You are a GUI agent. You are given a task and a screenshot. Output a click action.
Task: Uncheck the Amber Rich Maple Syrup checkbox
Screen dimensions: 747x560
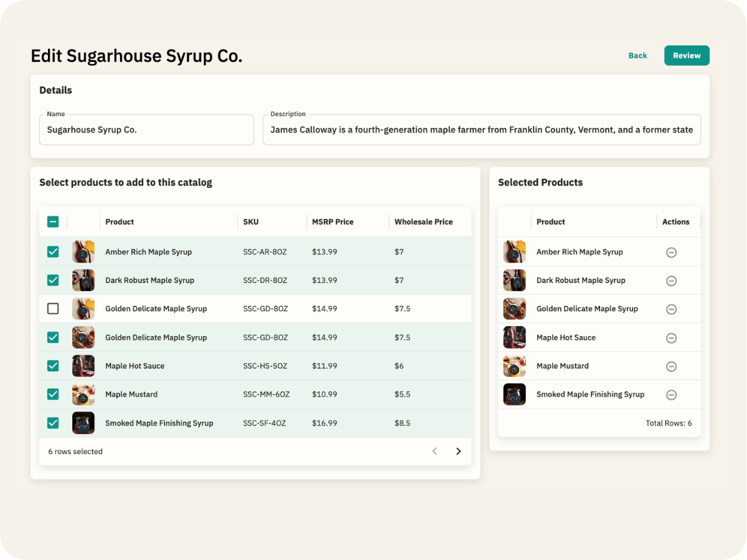53,252
